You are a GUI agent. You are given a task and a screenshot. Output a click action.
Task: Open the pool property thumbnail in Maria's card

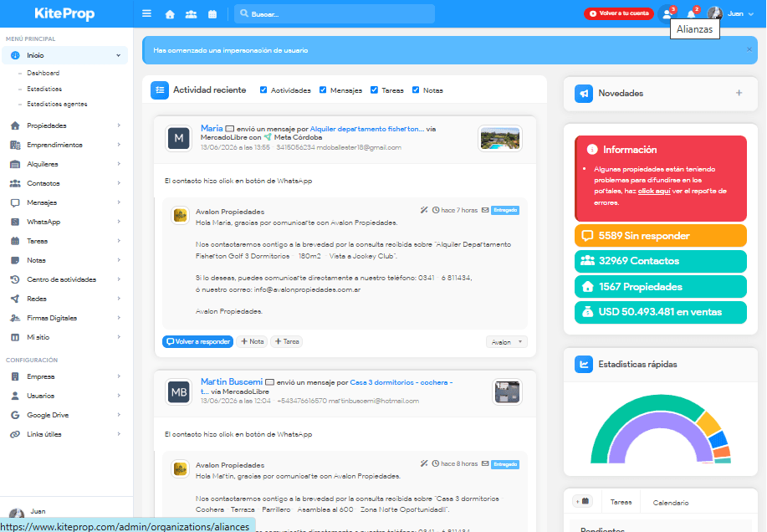[500, 138]
